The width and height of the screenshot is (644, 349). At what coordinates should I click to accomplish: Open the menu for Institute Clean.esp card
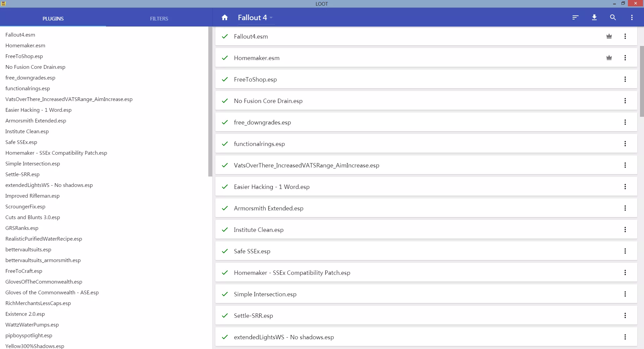[625, 230]
